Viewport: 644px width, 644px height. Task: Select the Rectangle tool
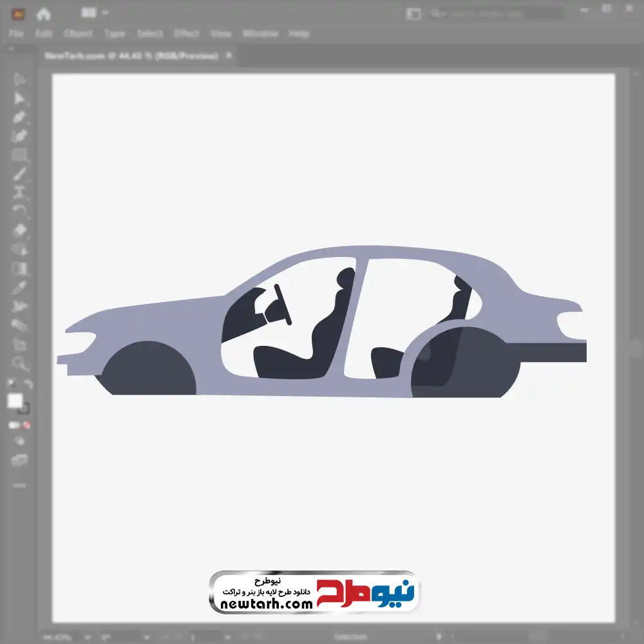tap(19, 155)
